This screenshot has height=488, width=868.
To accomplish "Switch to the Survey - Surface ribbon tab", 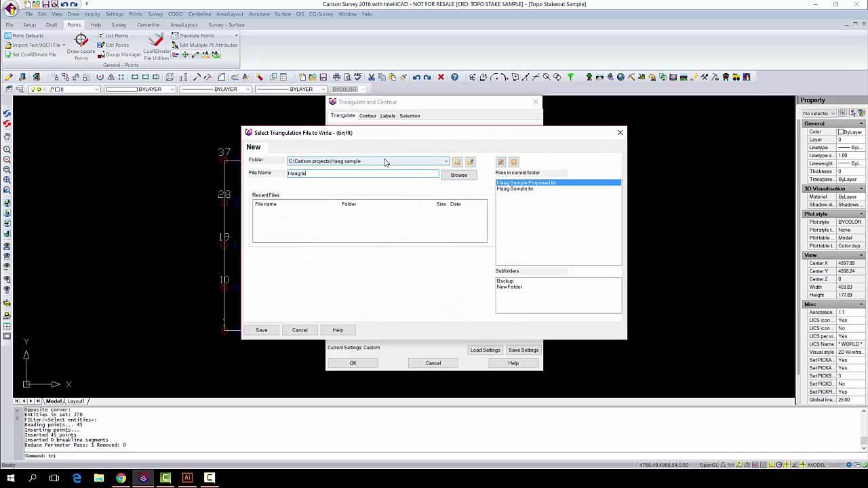I will [226, 25].
